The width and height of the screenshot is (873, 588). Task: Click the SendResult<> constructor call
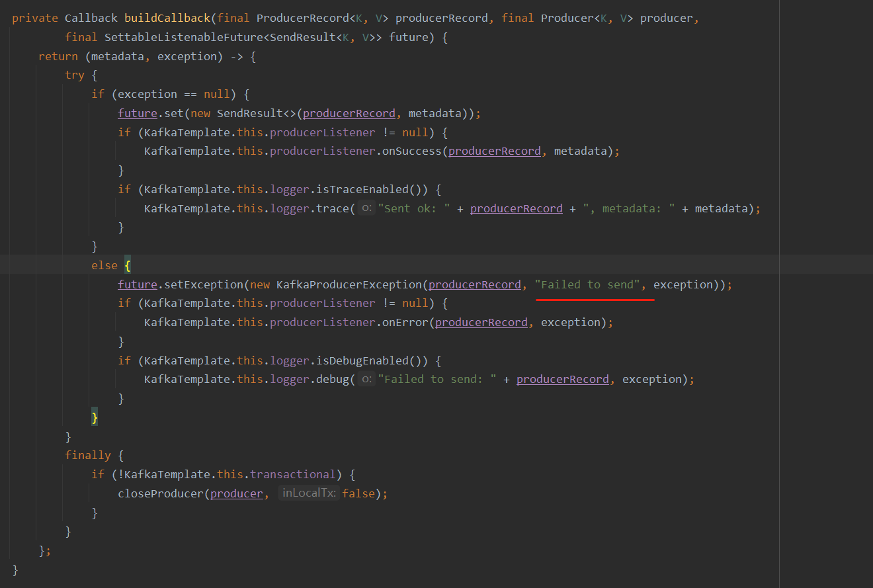(x=257, y=113)
